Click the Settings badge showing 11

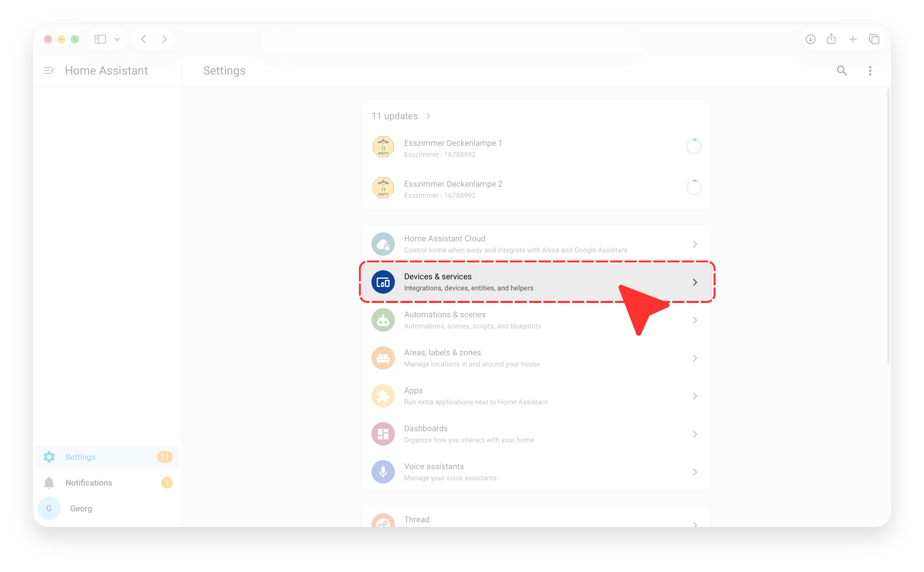point(164,457)
